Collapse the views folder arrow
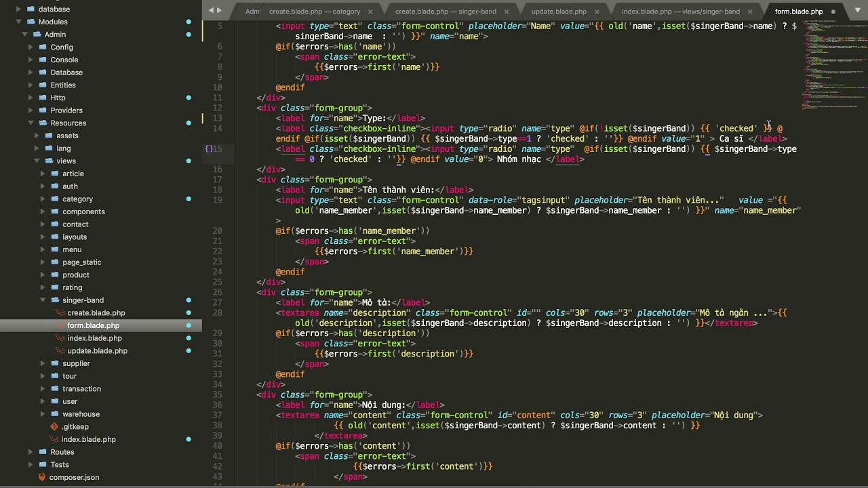This screenshot has height=488, width=868. 37,161
